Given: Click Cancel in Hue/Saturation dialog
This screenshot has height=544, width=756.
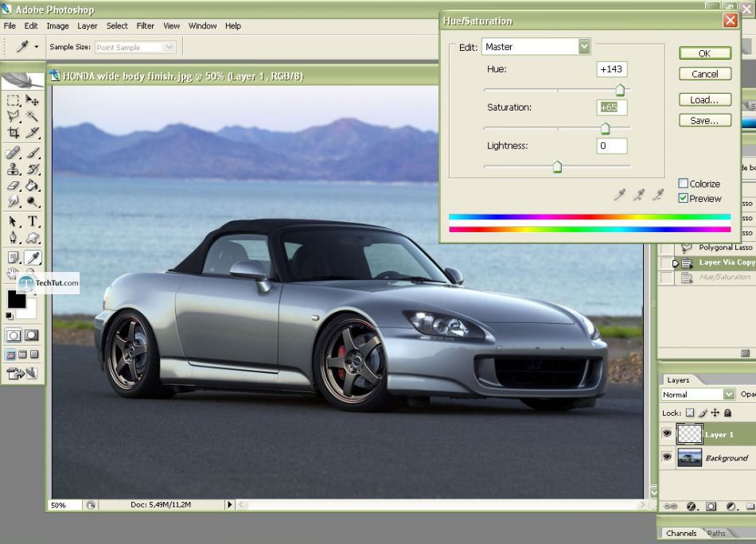Looking at the screenshot, I should pos(704,74).
